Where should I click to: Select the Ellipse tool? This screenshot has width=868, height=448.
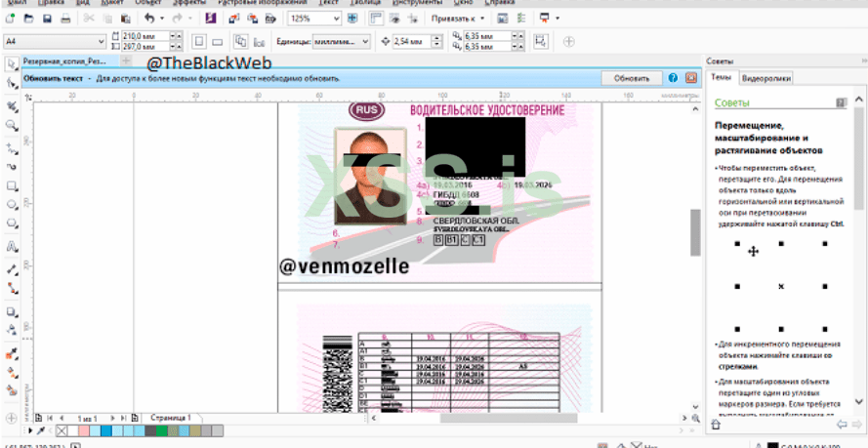[x=12, y=205]
